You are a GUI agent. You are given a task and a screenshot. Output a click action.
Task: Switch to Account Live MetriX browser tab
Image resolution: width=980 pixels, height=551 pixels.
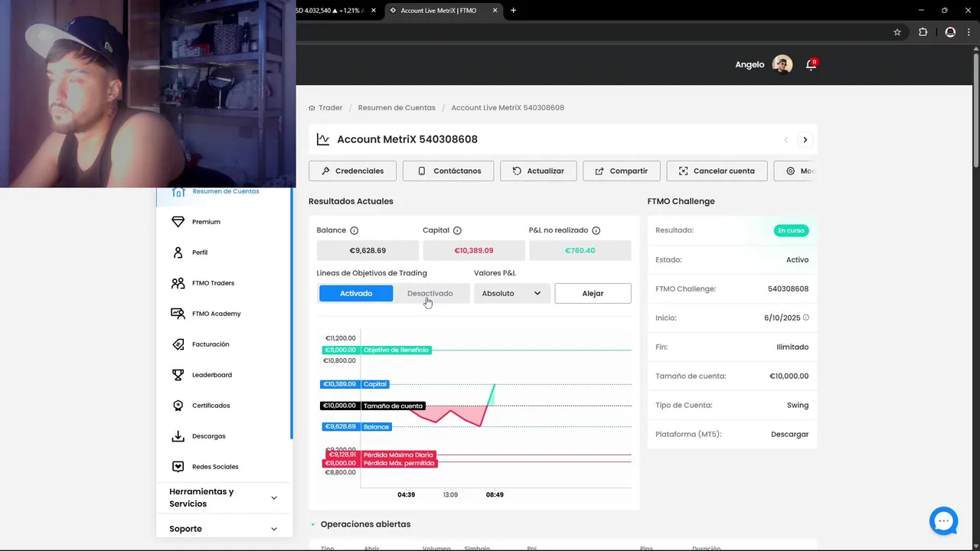[x=443, y=11]
